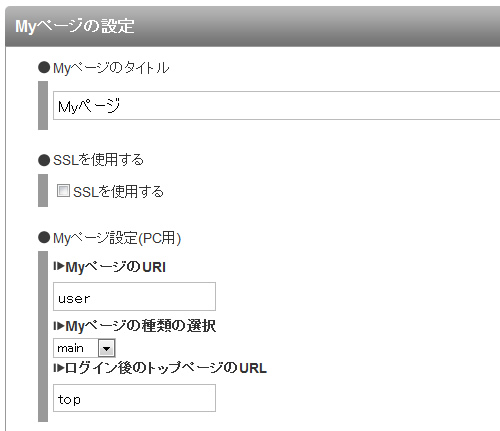Click the SSLを使用する checkbox label text
This screenshot has height=431, width=500.
point(118,192)
